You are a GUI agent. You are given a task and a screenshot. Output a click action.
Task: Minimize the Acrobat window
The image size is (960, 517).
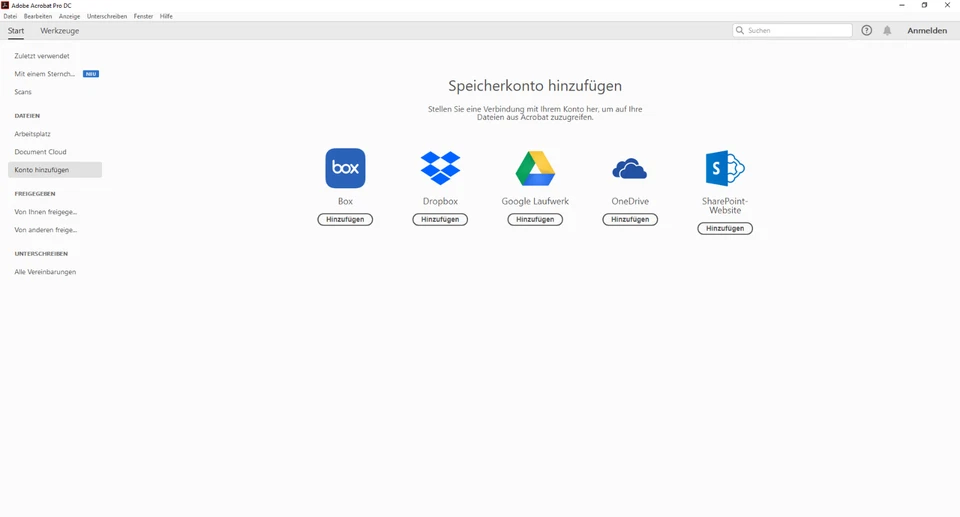point(902,5)
